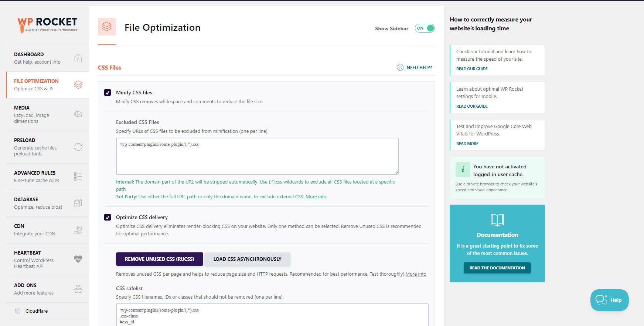Open the Database settings section
Viewport: 644px width, 326px height.
pyautogui.click(x=47, y=203)
